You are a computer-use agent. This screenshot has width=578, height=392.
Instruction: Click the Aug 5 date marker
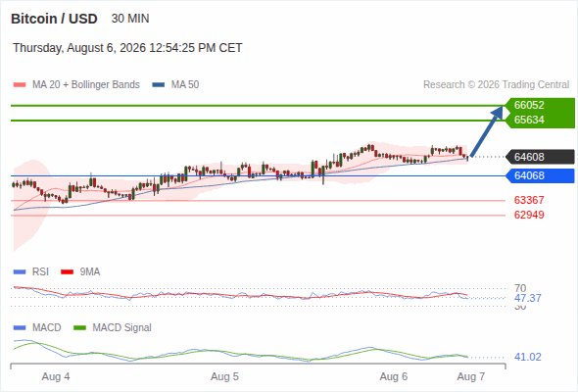pos(224,376)
